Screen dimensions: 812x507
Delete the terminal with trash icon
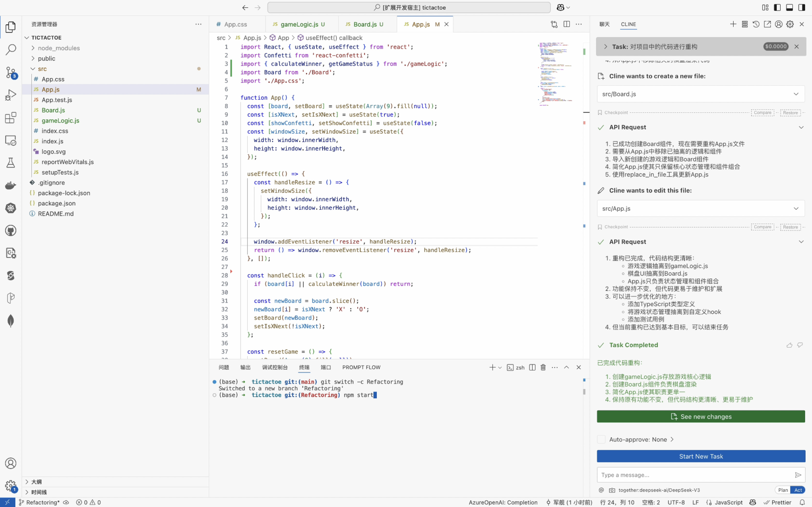[x=543, y=367]
